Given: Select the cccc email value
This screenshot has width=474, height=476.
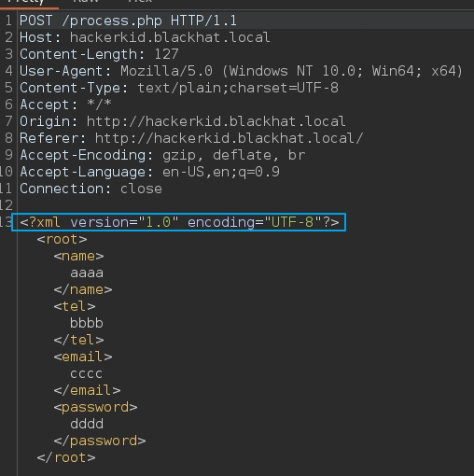Looking at the screenshot, I should [x=86, y=373].
